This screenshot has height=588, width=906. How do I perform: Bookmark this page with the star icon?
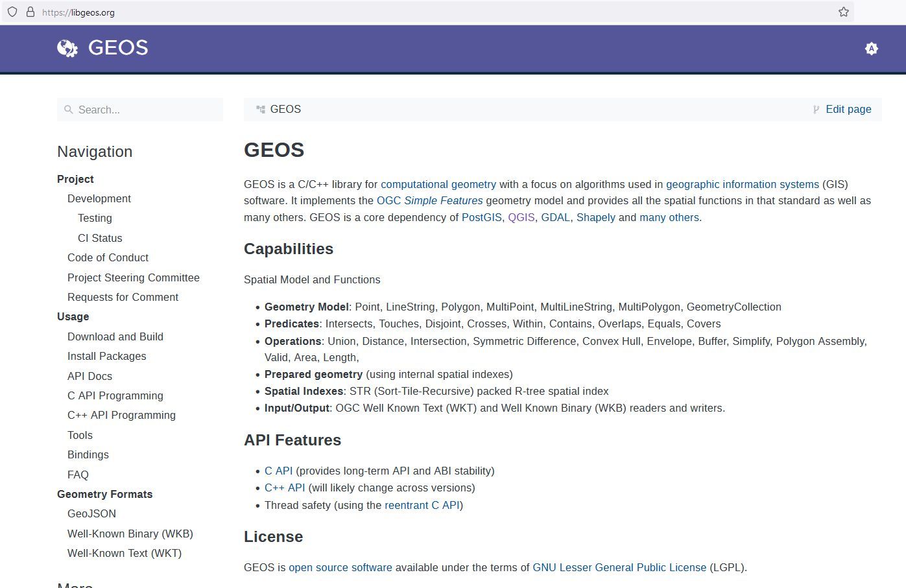pos(844,12)
